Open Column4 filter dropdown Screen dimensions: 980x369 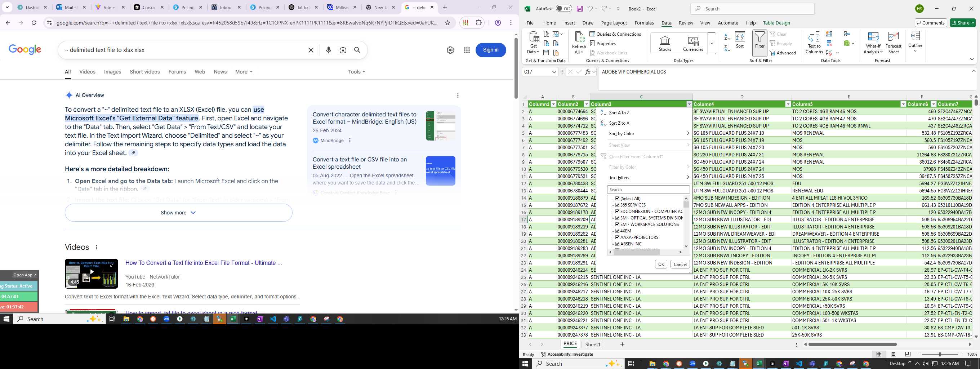(x=788, y=104)
